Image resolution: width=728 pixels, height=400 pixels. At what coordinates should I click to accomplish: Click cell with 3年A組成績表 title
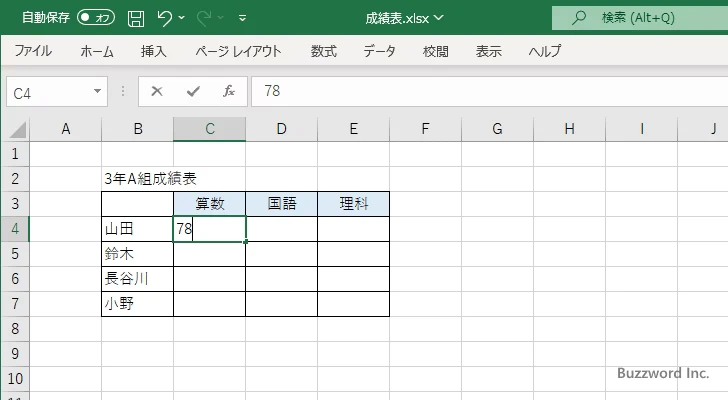point(137,179)
